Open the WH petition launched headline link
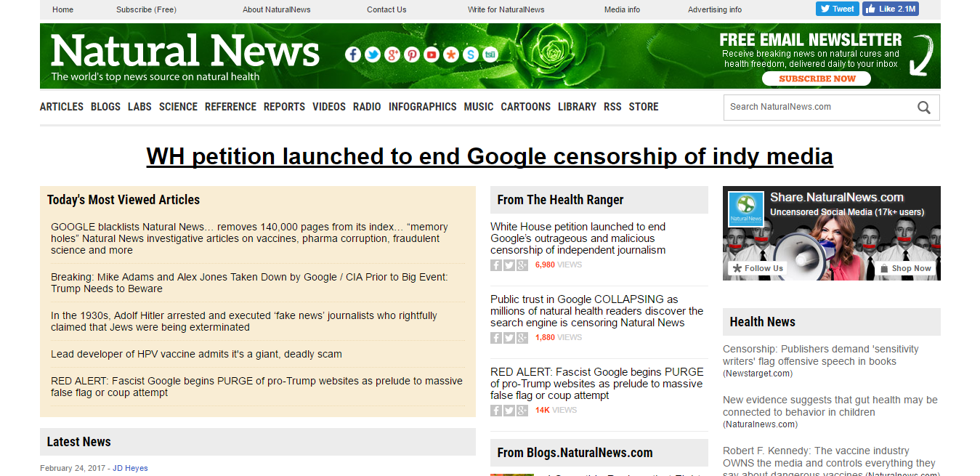This screenshot has height=476, width=980. pos(490,156)
